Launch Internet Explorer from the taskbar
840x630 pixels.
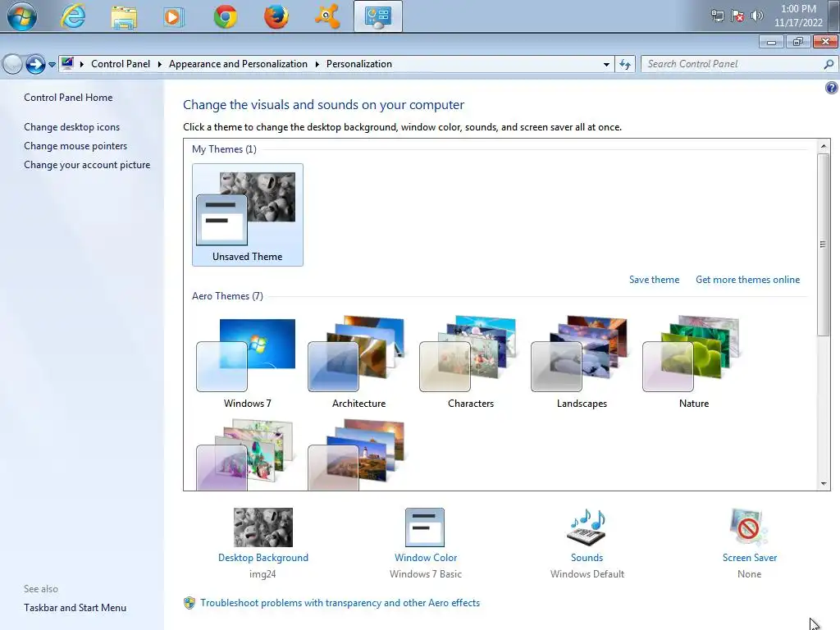pyautogui.click(x=73, y=16)
